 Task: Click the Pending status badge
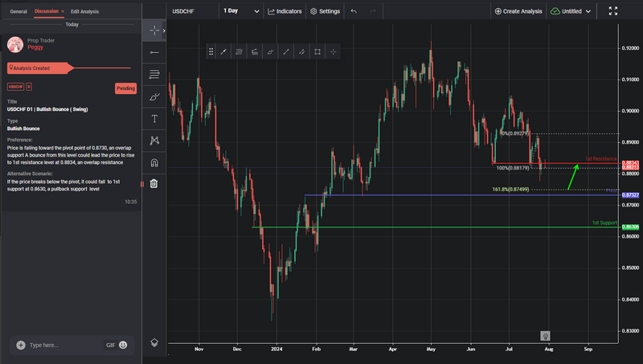[x=125, y=88]
